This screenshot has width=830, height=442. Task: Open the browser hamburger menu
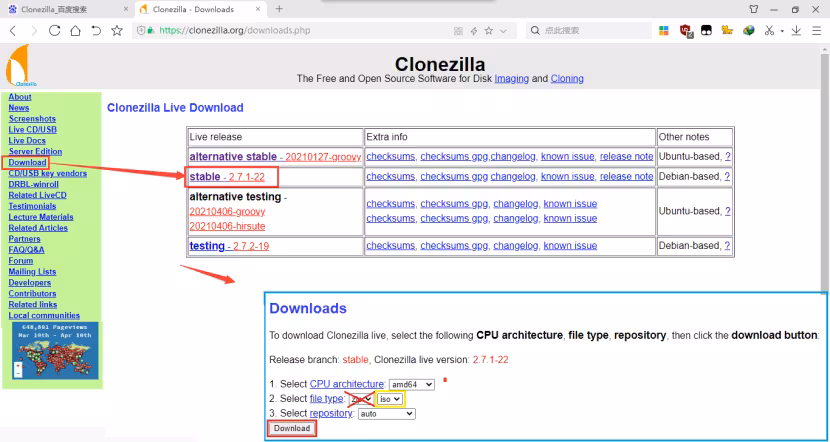tap(817, 31)
